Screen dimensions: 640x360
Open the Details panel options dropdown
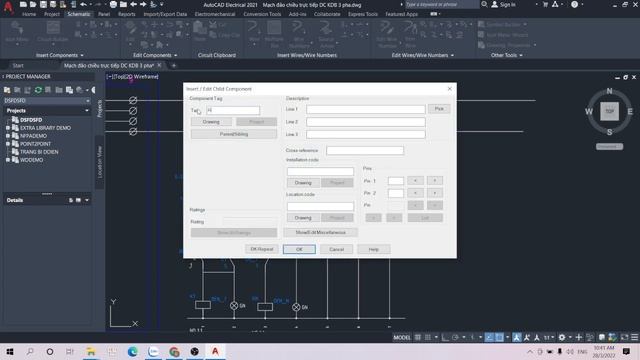pyautogui.click(x=87, y=200)
